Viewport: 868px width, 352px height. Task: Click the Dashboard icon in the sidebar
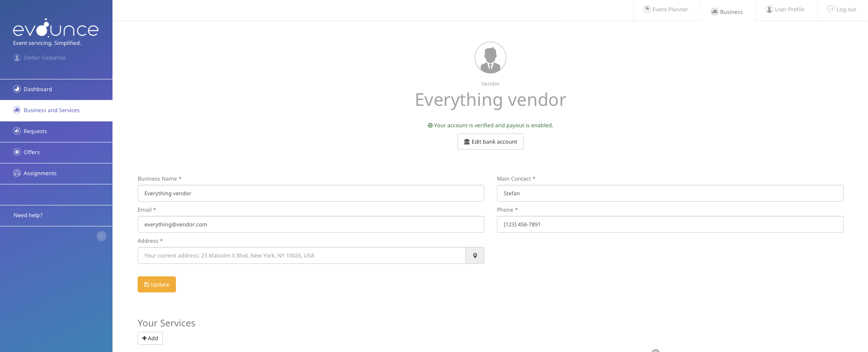point(17,89)
